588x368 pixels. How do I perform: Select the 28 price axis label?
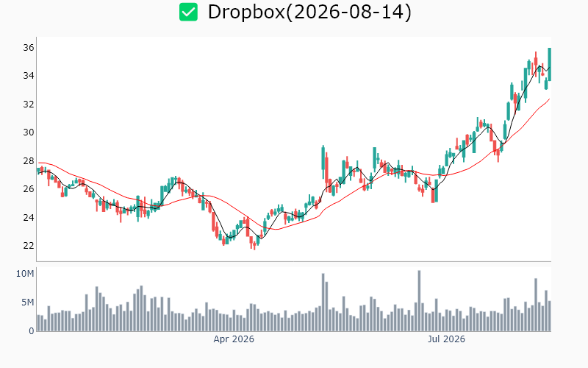(x=29, y=161)
